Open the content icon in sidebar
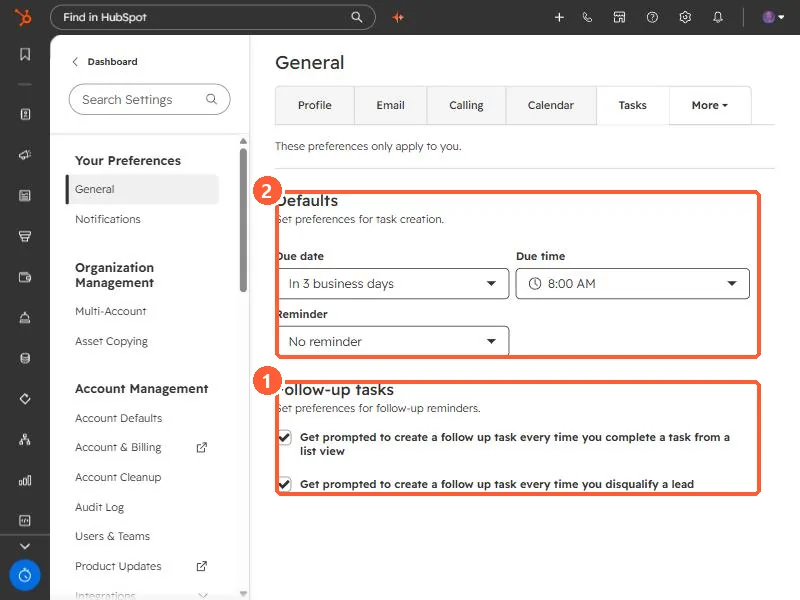The width and height of the screenshot is (800, 600). click(x=24, y=195)
